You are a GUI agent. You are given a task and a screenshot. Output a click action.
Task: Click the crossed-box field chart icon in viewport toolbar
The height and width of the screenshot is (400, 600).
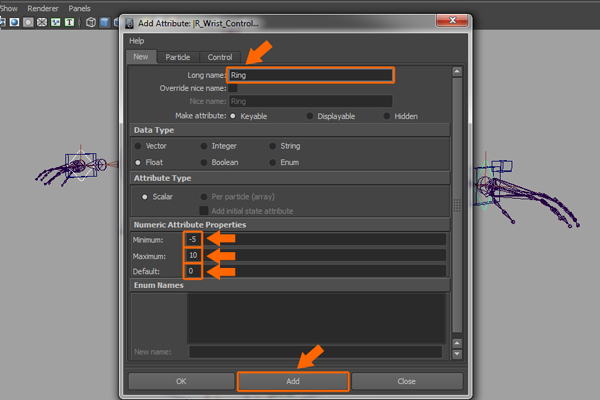[x=42, y=22]
